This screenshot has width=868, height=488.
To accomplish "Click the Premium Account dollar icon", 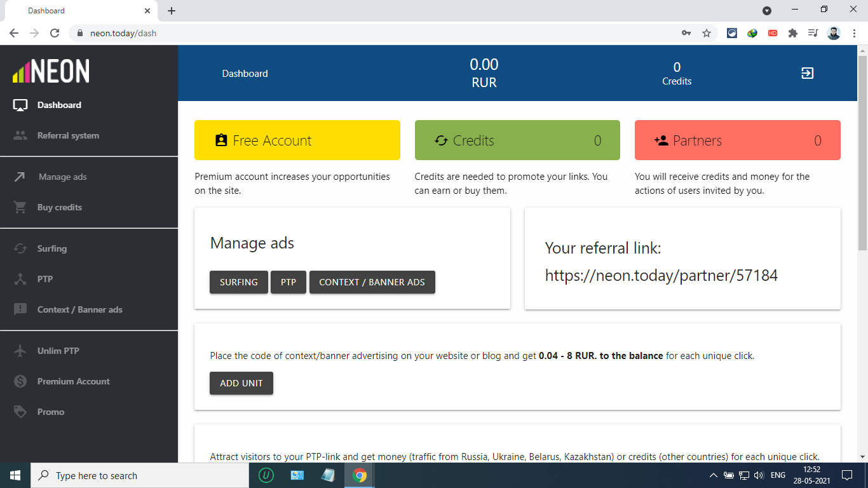I will point(20,381).
